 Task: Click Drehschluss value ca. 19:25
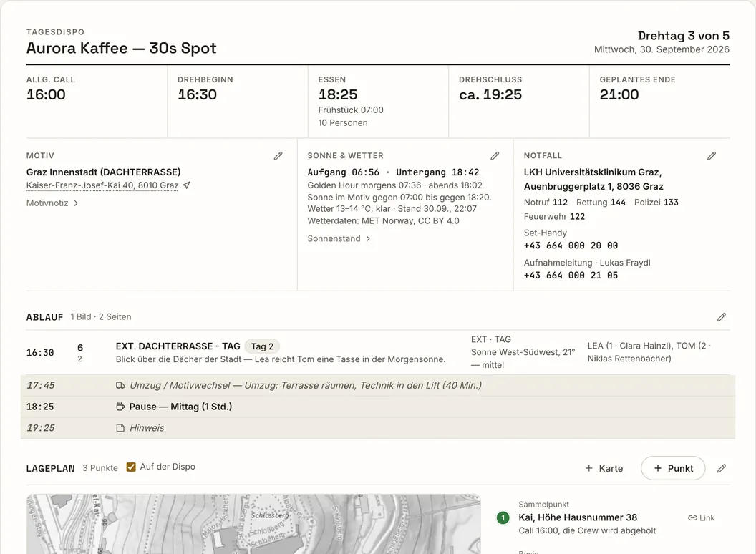tap(490, 94)
